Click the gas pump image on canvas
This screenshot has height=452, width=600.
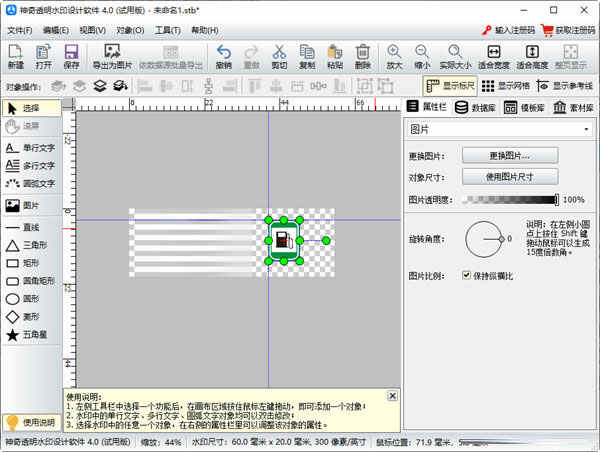283,240
